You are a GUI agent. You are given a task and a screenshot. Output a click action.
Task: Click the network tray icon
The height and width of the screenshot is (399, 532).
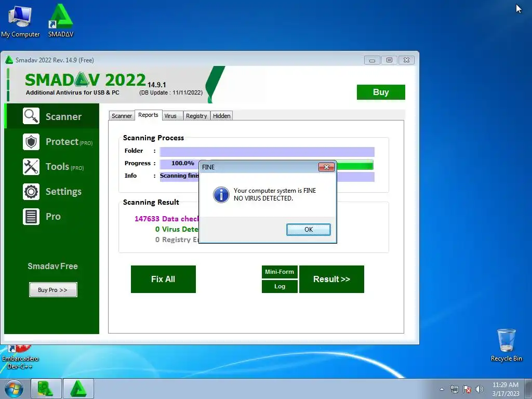(454, 389)
